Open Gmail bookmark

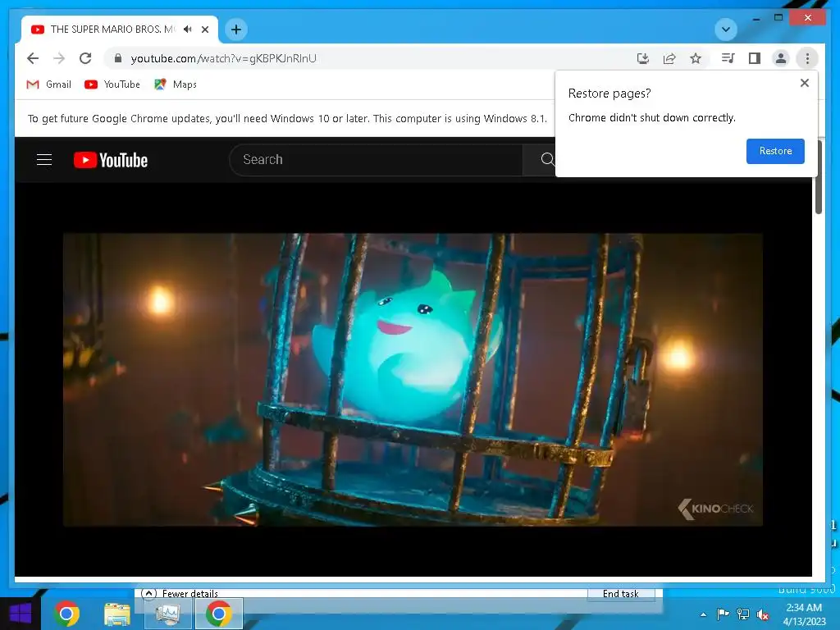(x=48, y=84)
